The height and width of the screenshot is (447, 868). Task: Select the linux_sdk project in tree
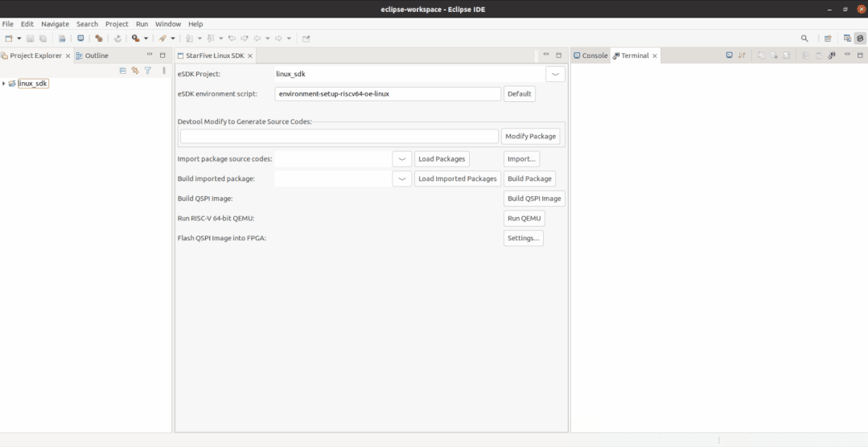33,84
